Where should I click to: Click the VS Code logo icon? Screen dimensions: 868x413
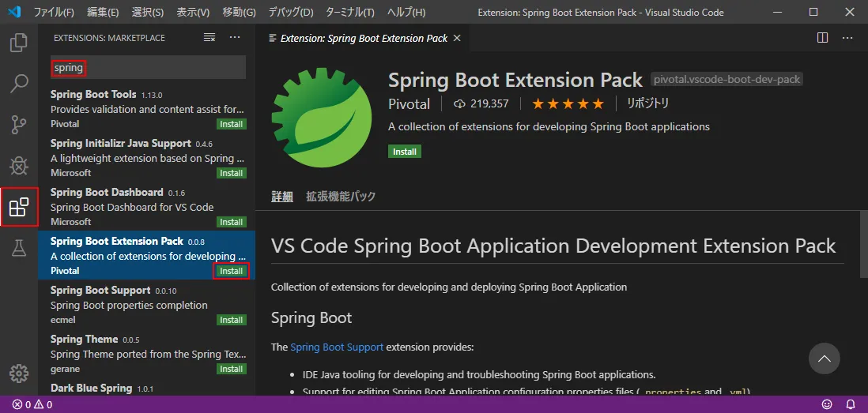[14, 12]
